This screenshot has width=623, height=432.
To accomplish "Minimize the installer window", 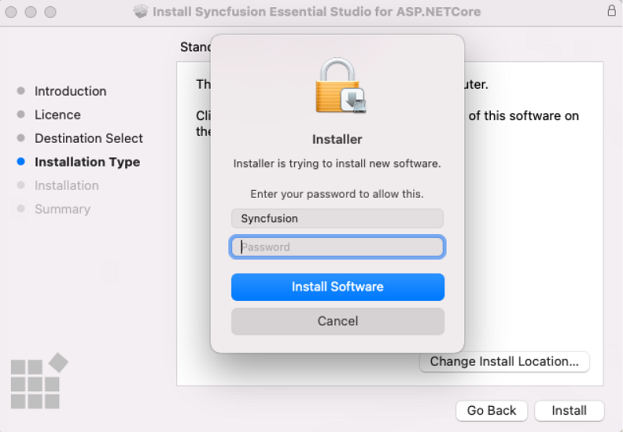I will coord(32,11).
